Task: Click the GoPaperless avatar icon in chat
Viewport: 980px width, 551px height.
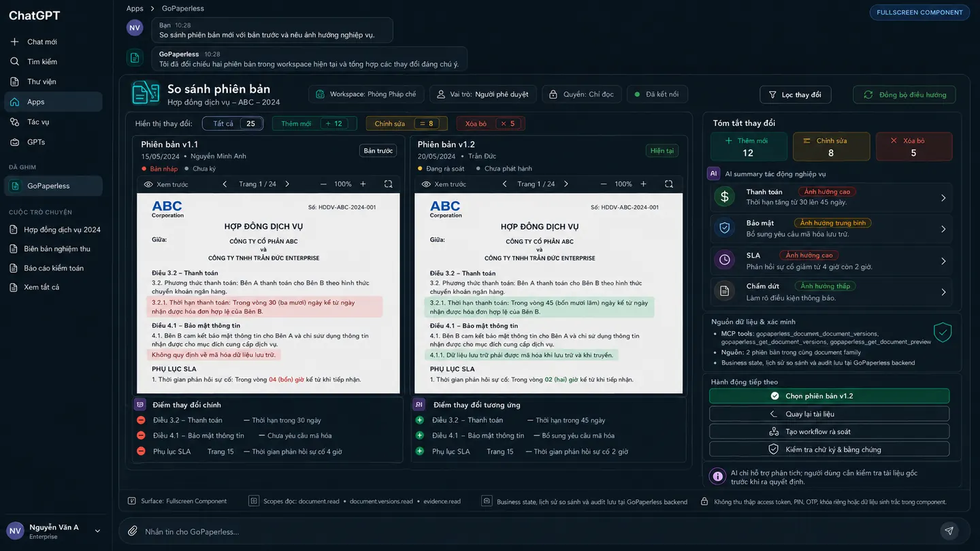Action: click(x=135, y=58)
